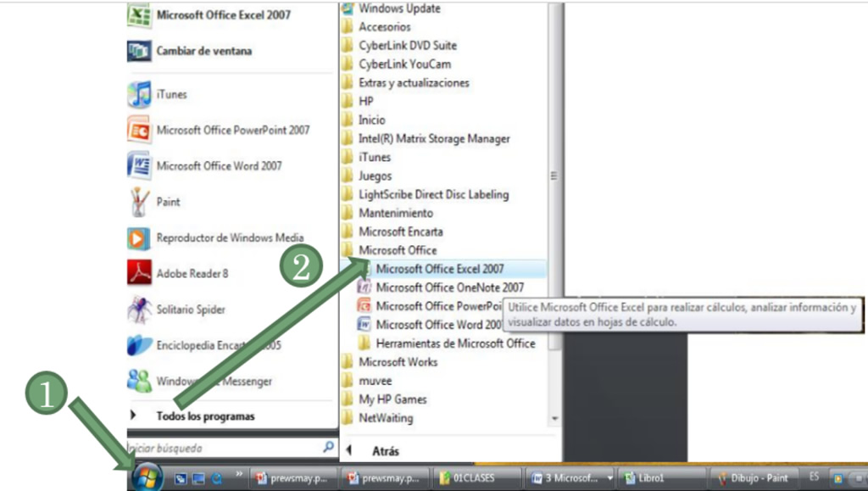Expand Todos los programas
Image resolution: width=868 pixels, height=491 pixels.
[x=205, y=416]
